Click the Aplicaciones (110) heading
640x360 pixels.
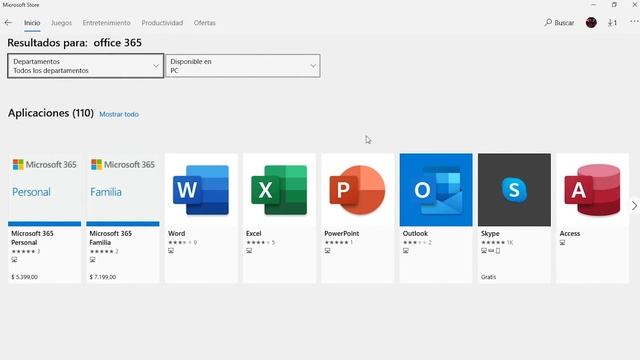pos(51,113)
